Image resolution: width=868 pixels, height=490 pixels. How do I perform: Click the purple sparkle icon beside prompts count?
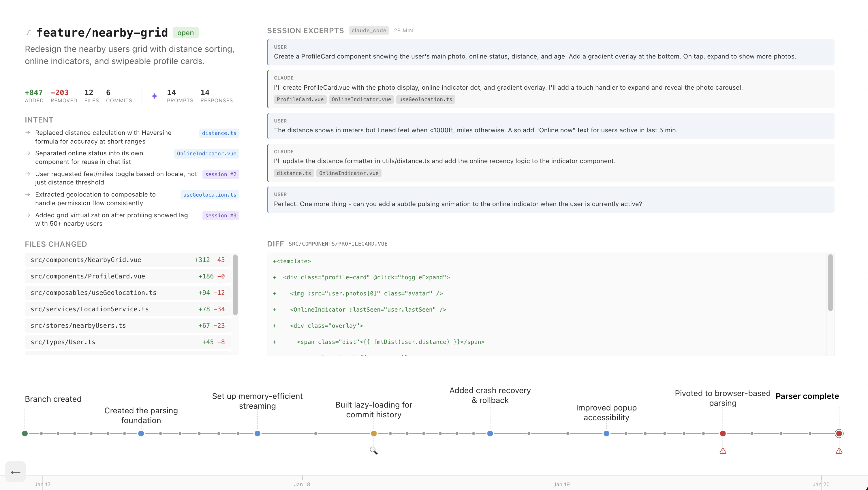[x=154, y=96]
